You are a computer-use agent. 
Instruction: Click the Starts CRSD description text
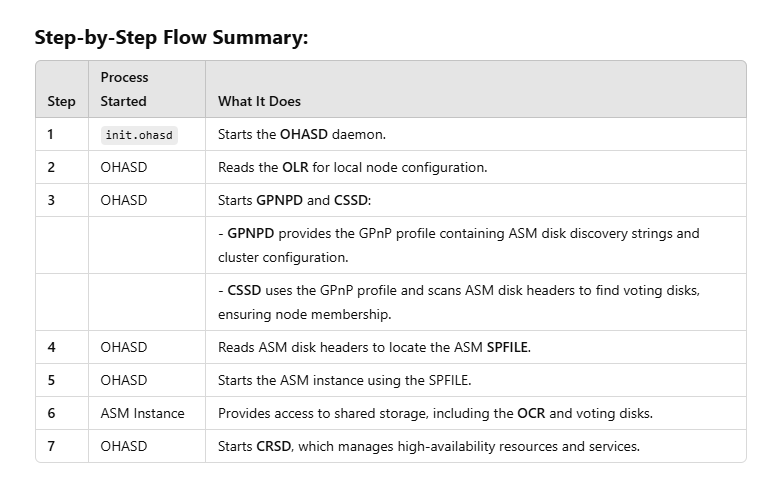coord(429,446)
